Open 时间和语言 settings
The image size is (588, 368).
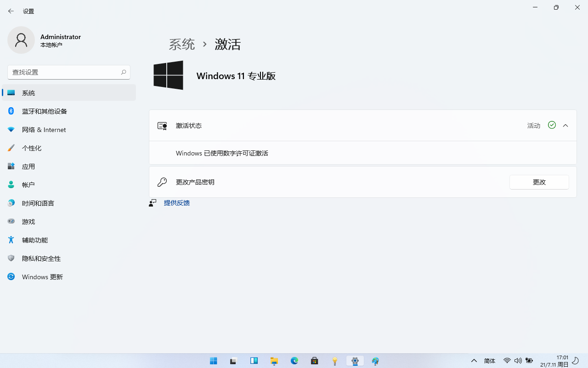coord(69,203)
